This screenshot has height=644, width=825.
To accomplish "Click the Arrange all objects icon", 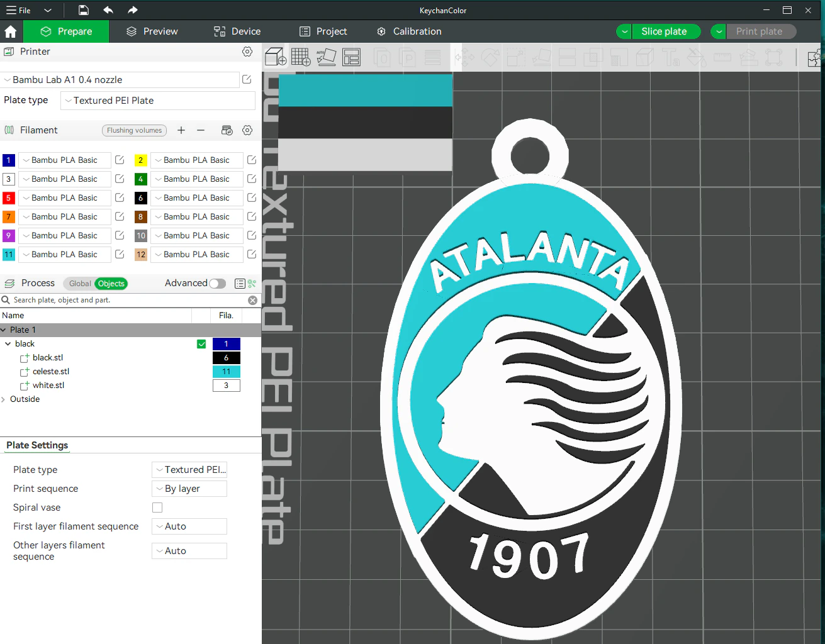I will pos(351,57).
